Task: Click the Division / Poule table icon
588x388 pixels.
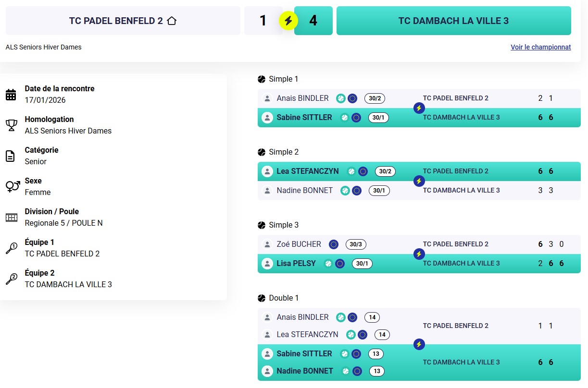Action: [11, 218]
